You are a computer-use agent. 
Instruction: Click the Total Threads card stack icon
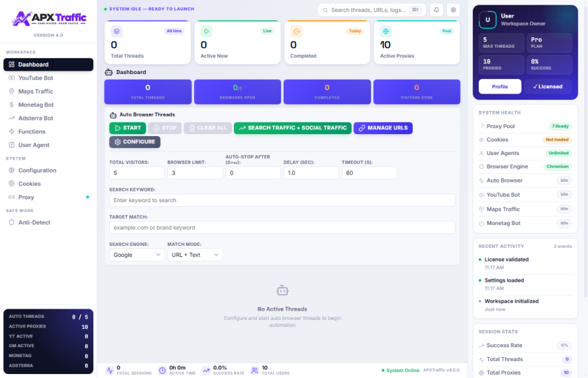(x=117, y=31)
